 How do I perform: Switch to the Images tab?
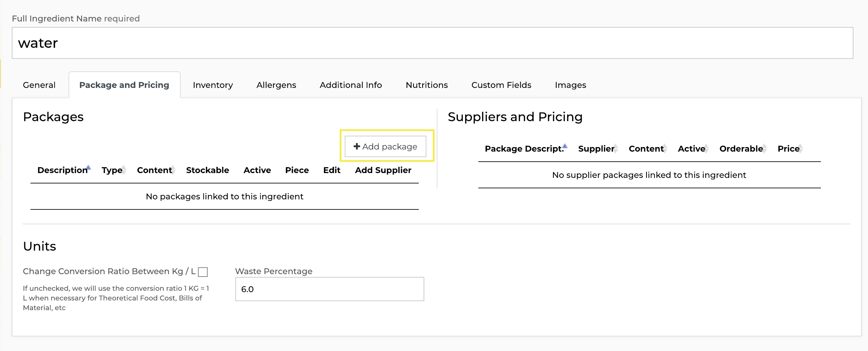coord(570,85)
